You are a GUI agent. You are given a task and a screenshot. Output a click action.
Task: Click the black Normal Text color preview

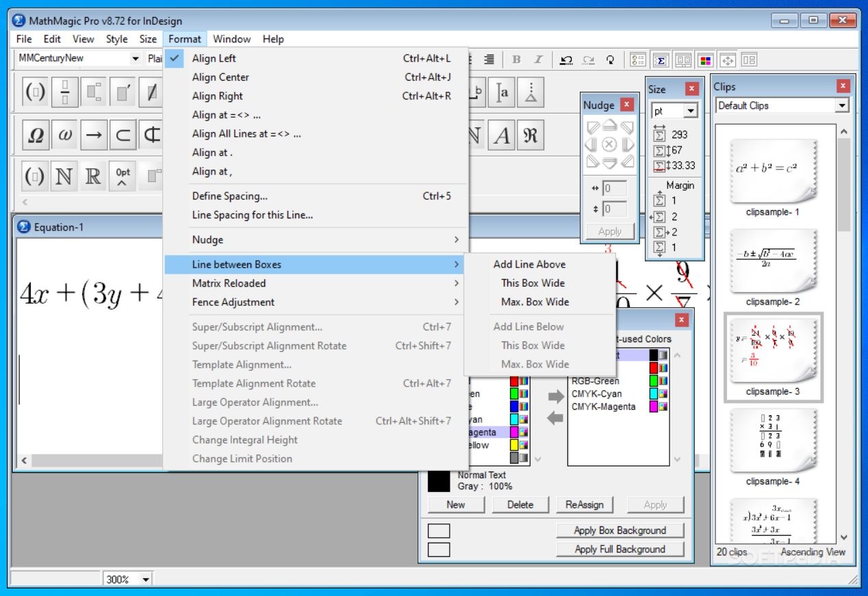coord(438,481)
